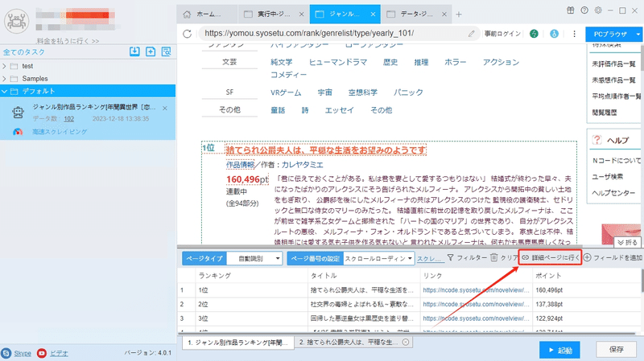Click the VRゲーム genre link
644x361 pixels.
(x=286, y=92)
